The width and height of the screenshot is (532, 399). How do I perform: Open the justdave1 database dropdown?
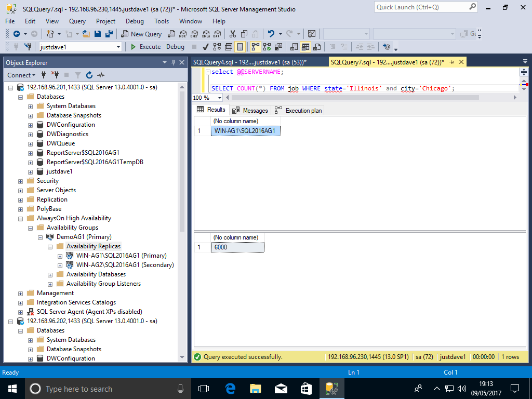click(118, 47)
